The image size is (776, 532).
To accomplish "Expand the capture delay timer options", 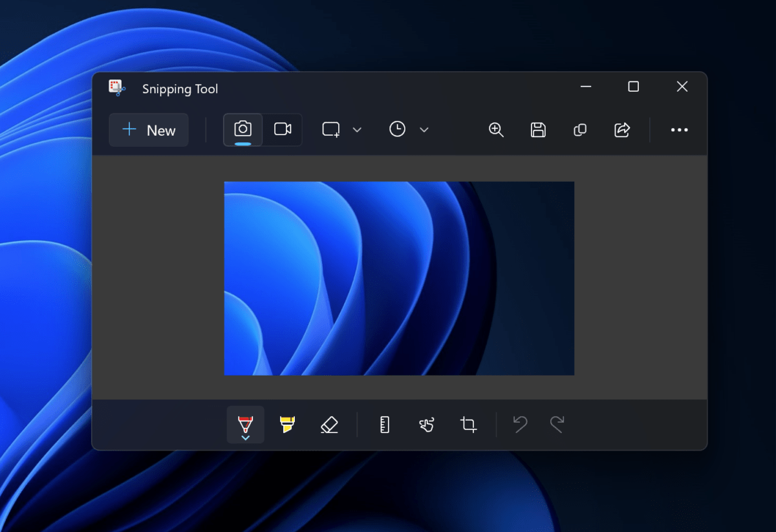I will pyautogui.click(x=424, y=129).
